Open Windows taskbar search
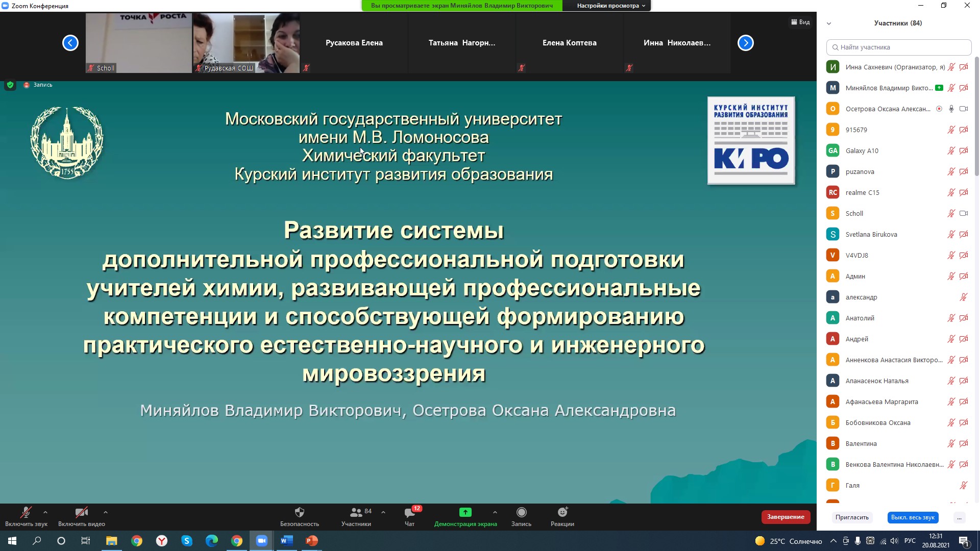The image size is (980, 551). (x=37, y=541)
